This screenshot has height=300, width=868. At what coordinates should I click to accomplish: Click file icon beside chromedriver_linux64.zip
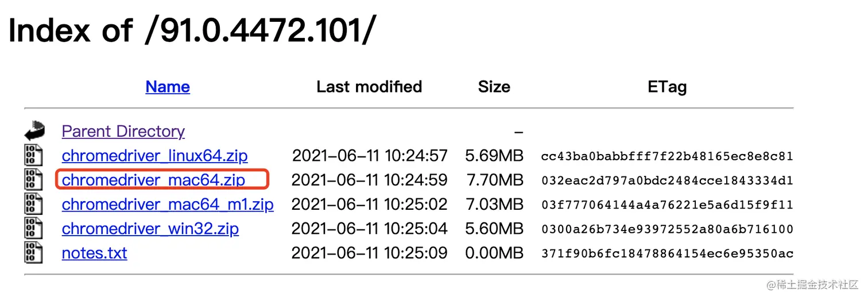pyautogui.click(x=33, y=156)
